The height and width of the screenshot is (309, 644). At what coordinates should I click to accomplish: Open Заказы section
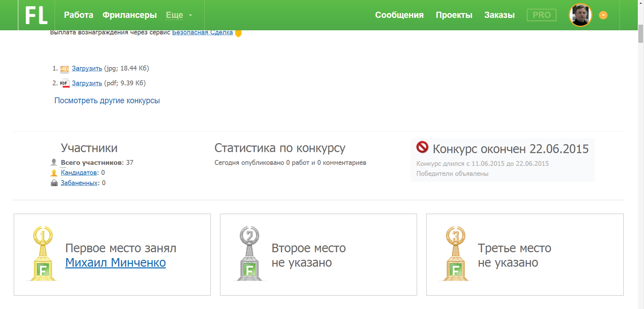499,15
